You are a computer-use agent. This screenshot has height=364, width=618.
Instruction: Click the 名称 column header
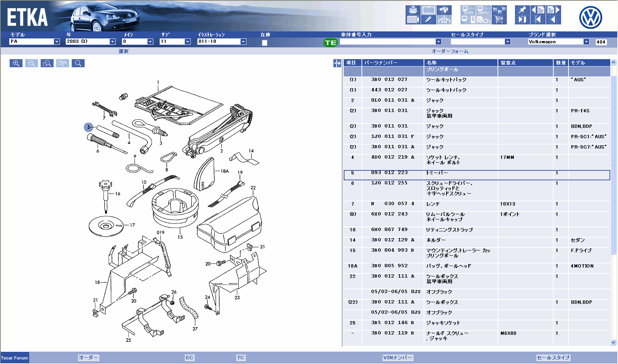461,63
